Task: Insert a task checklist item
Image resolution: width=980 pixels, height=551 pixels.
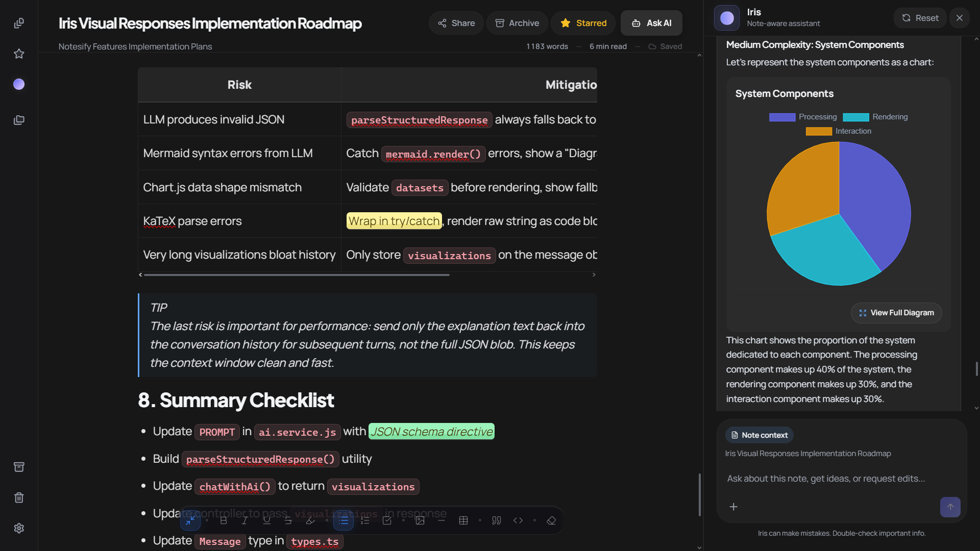Action: [387, 520]
